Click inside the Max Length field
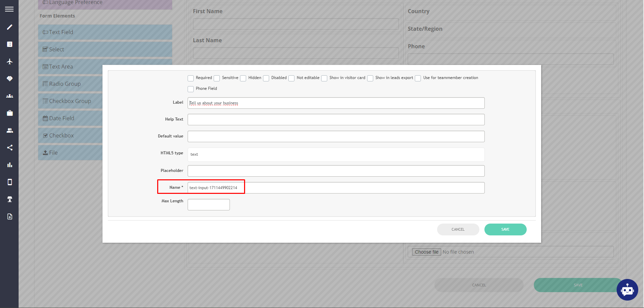The height and width of the screenshot is (308, 644). click(208, 204)
